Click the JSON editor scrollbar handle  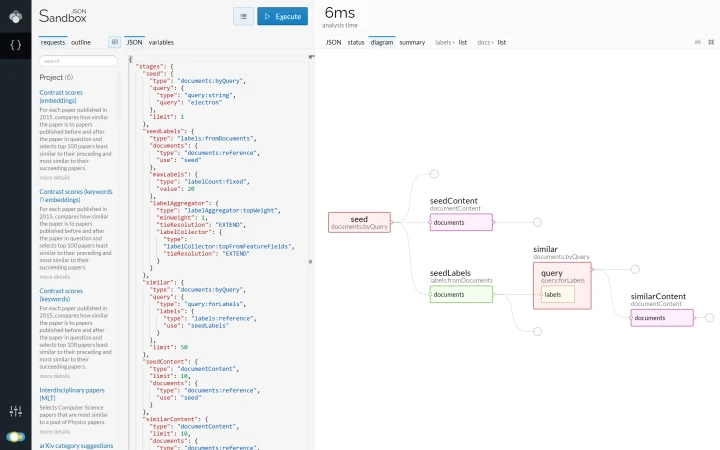(x=310, y=262)
